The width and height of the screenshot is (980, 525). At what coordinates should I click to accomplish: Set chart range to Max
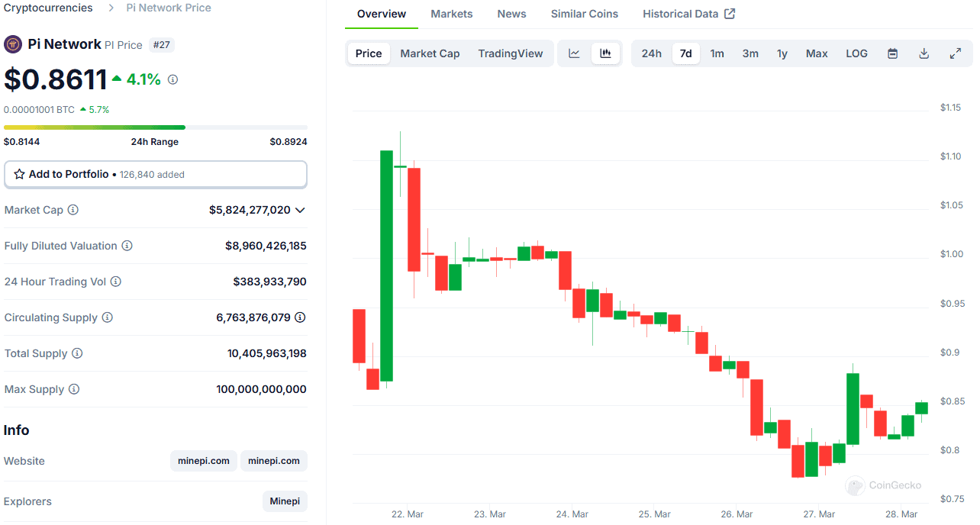[817, 53]
